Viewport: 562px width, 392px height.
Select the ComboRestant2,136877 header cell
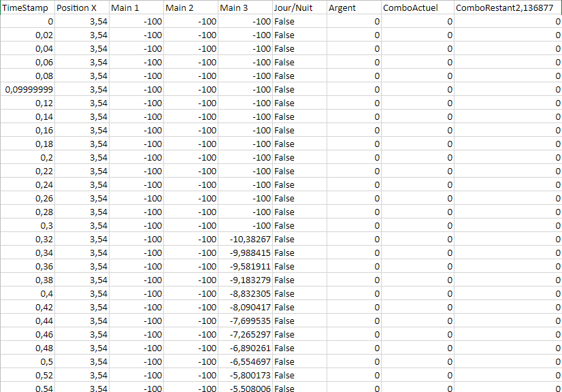click(508, 7)
